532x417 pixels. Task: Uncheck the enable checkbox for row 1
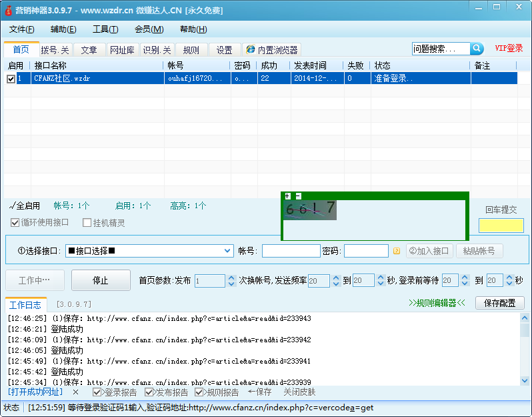click(11, 79)
